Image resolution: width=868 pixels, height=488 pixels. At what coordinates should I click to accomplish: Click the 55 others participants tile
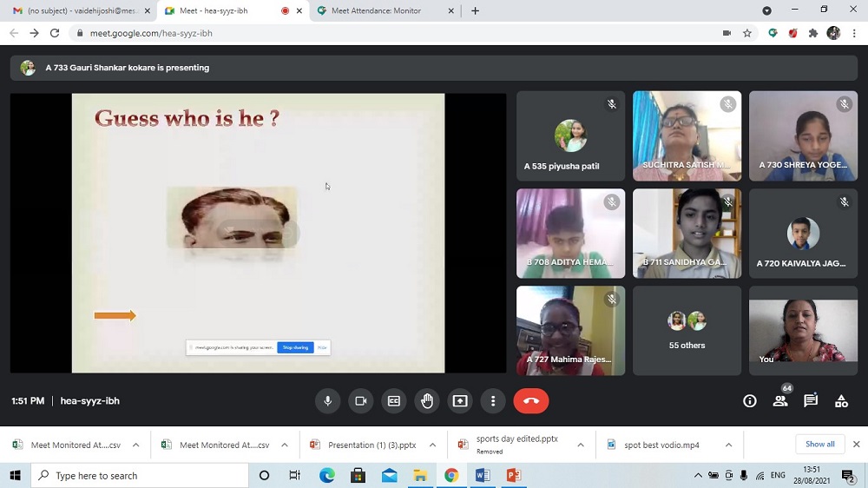(687, 331)
